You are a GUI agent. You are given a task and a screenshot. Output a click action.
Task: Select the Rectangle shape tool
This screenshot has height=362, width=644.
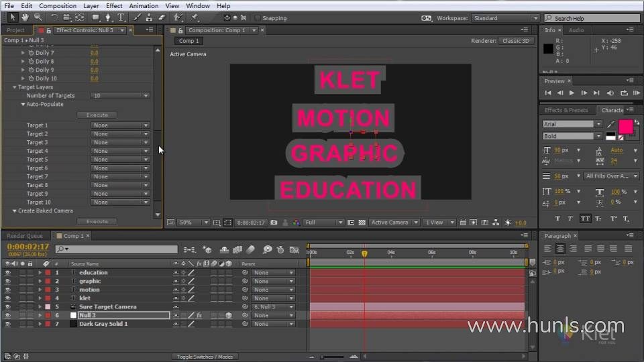click(95, 17)
